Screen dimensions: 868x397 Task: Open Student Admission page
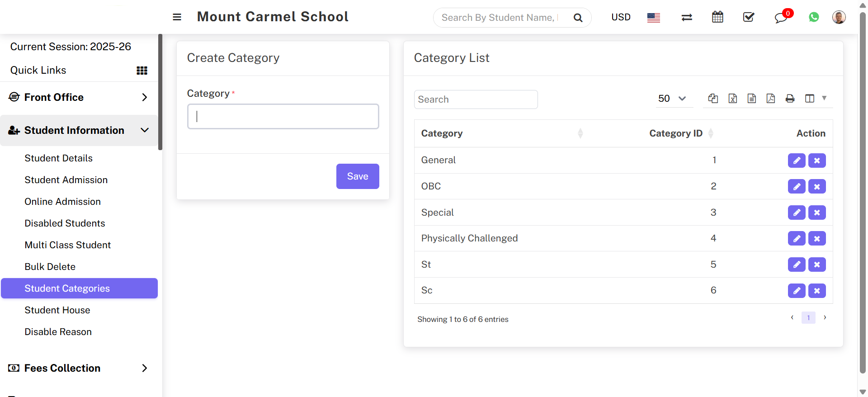click(x=66, y=180)
